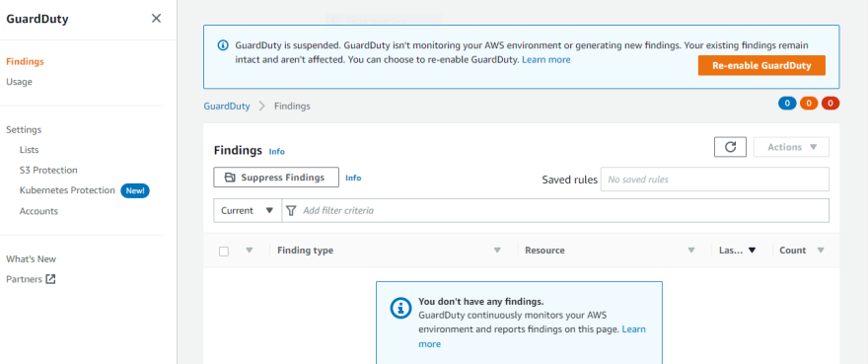Click the red high severity count badge

[831, 103]
